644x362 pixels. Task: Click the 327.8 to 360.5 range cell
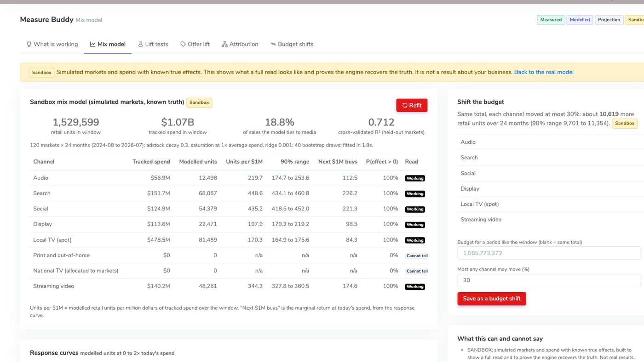pos(290,286)
